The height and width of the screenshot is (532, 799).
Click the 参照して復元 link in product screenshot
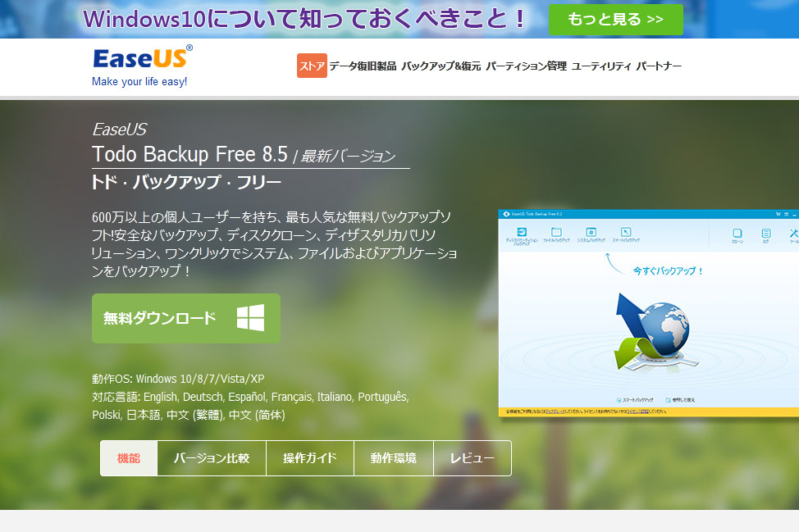680,400
